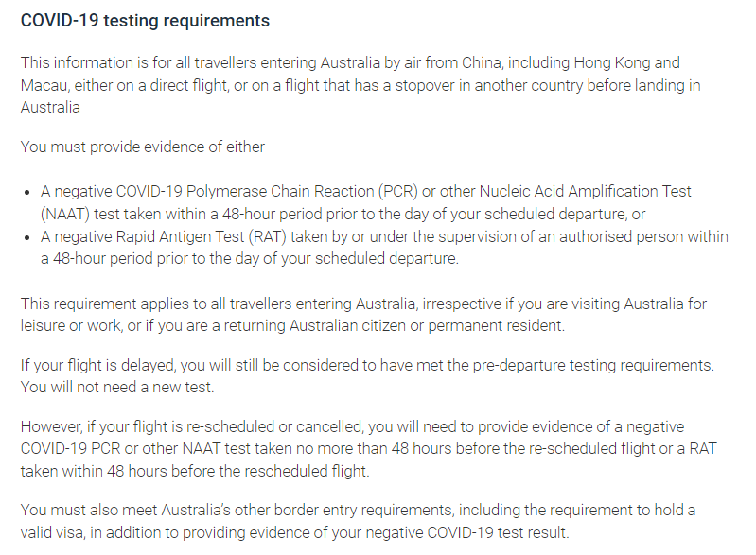
Task: Click the sentence "You will not need a new test."
Action: click(120, 388)
